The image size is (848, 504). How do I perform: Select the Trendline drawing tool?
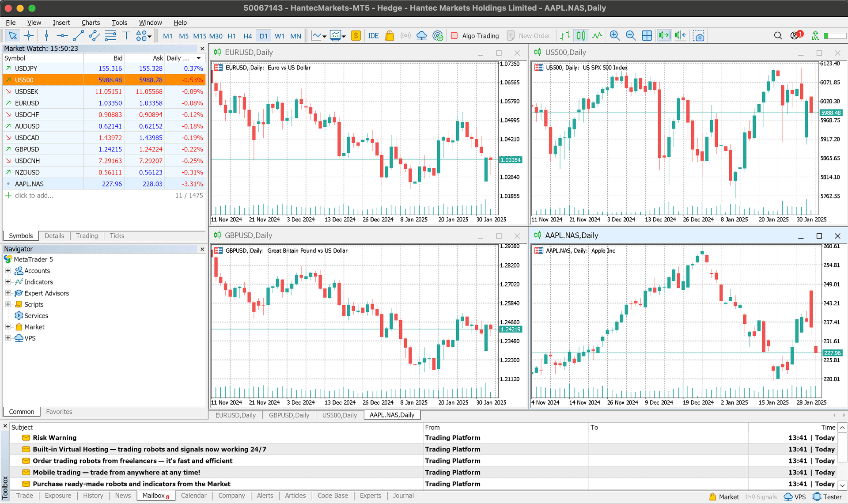pos(78,35)
